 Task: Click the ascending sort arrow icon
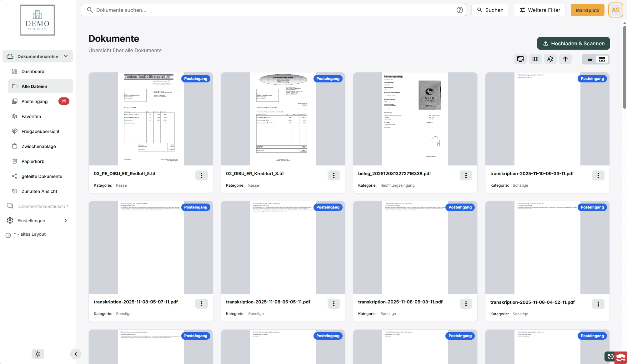(565, 59)
